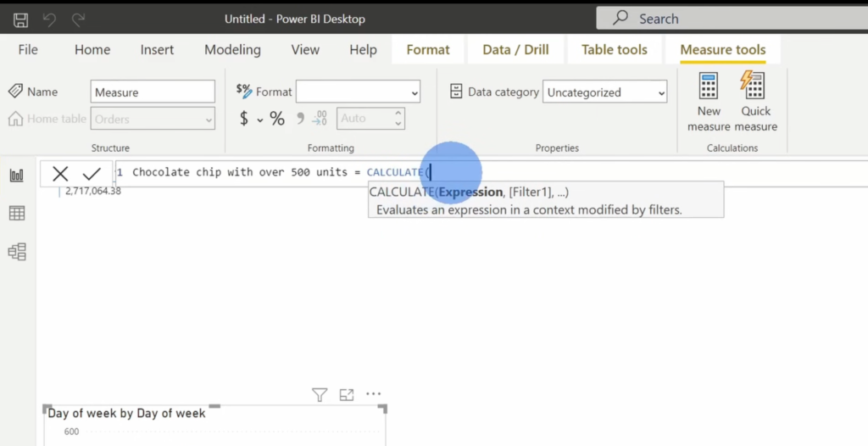Click the search magnifier icon
Image resolution: width=868 pixels, height=446 pixels.
click(x=620, y=19)
